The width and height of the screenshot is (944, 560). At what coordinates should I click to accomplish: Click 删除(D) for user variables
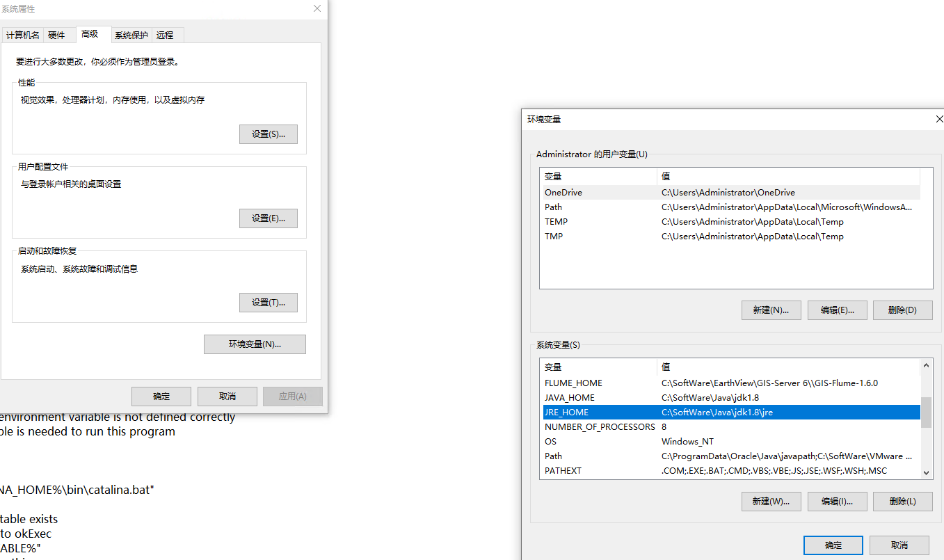pyautogui.click(x=902, y=310)
